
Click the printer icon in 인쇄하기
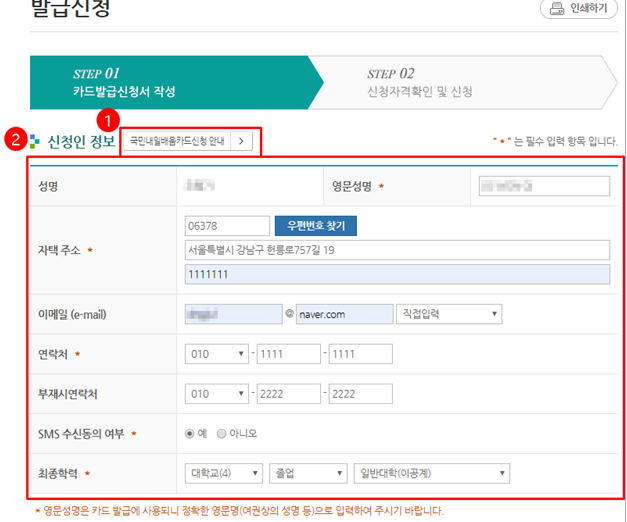point(557,8)
